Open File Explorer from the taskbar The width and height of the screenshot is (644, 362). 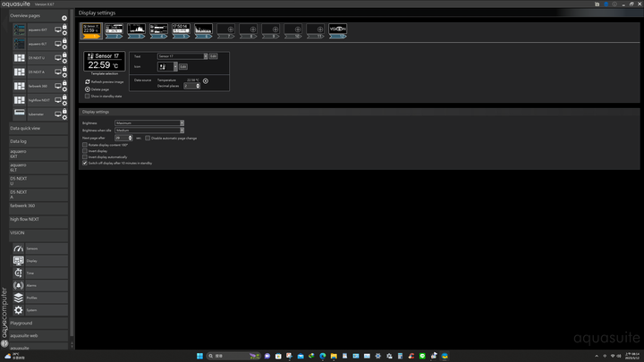(x=334, y=356)
